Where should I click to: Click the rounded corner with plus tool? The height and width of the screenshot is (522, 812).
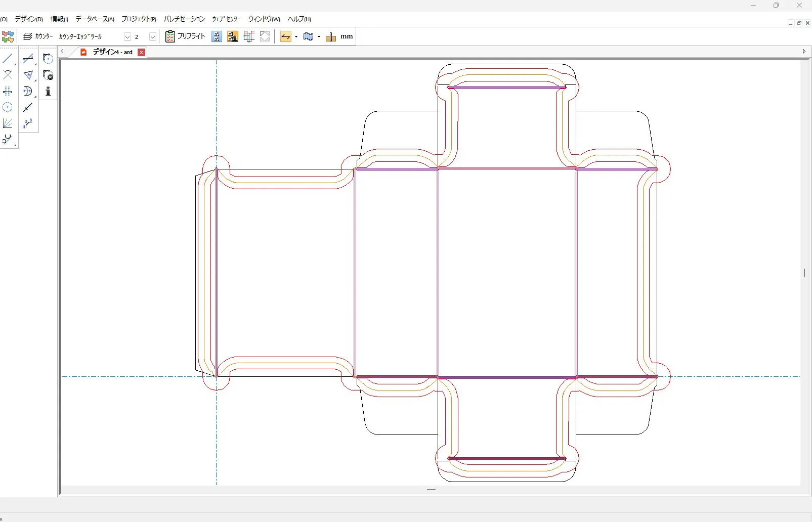tap(48, 59)
